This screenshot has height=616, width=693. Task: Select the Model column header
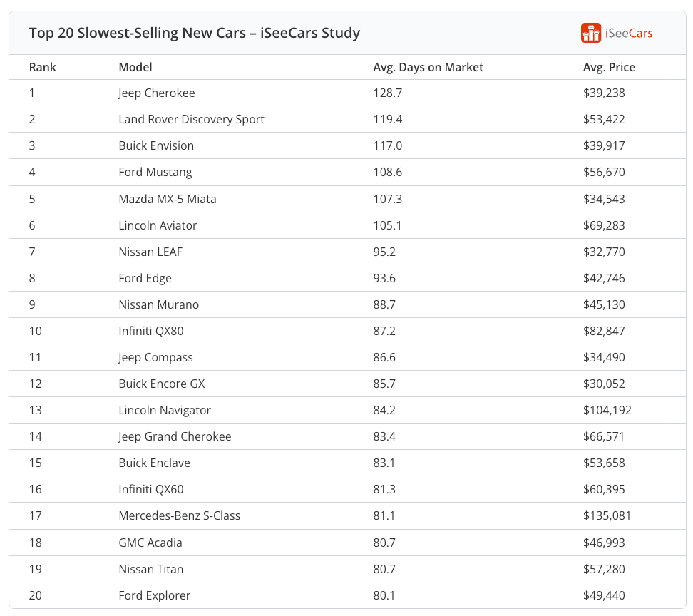(x=135, y=67)
